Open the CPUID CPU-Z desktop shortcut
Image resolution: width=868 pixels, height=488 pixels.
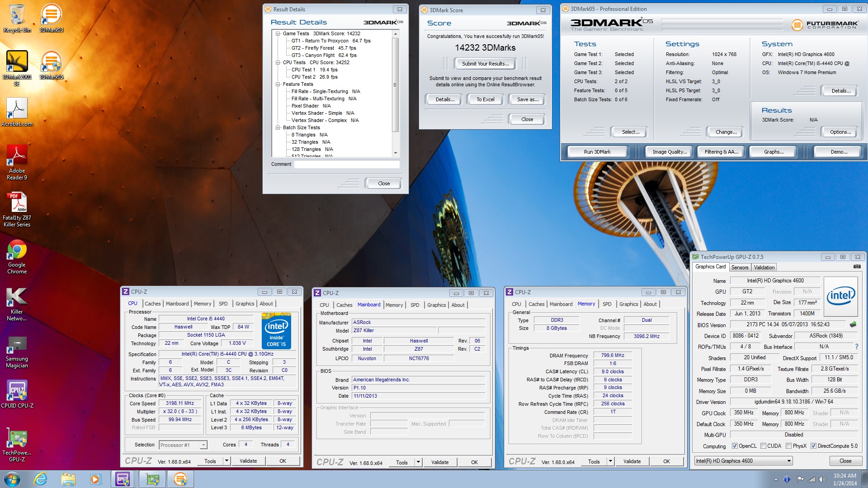point(17,394)
